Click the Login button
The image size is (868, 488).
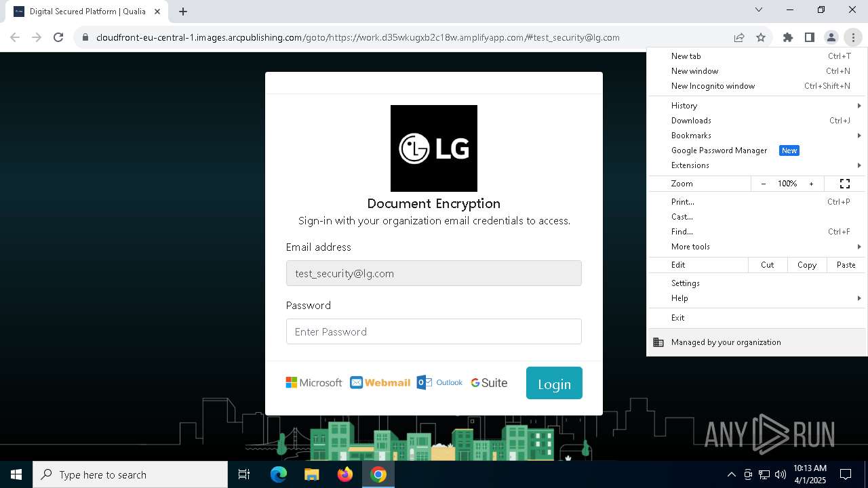[554, 383]
